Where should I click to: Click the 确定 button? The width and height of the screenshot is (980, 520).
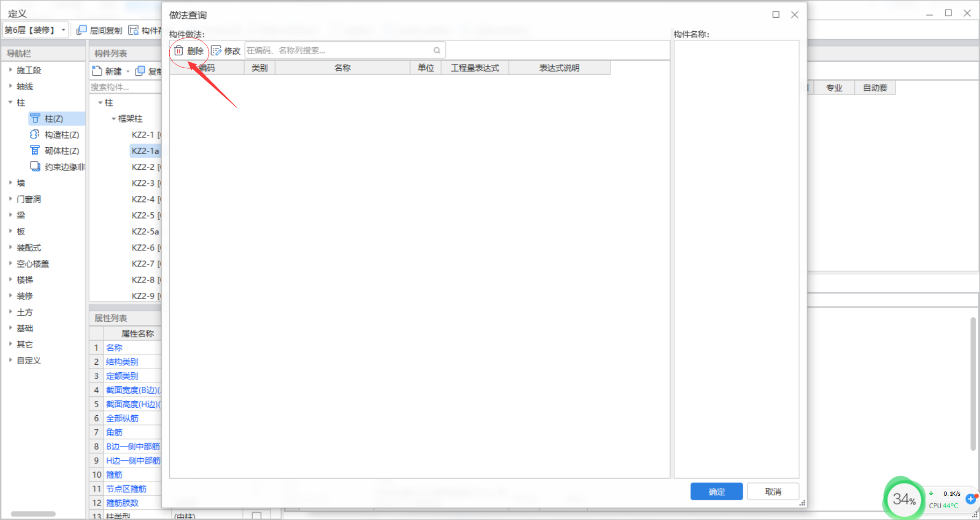click(x=717, y=492)
